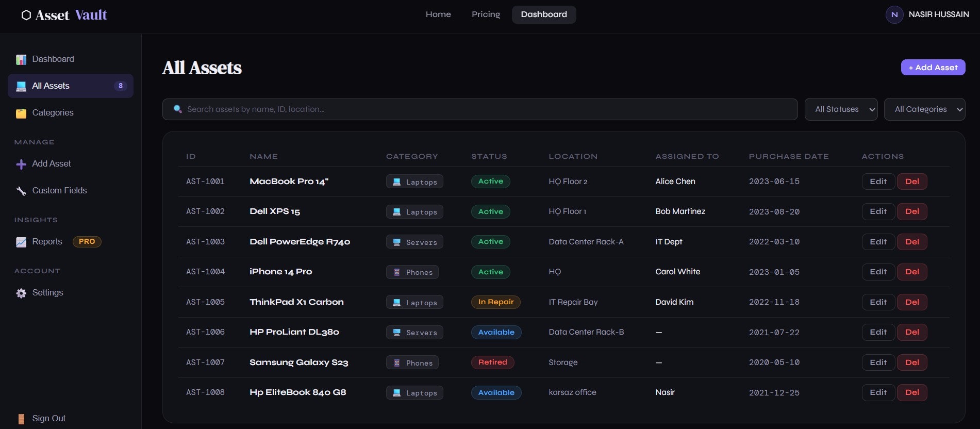Click the In Repair status badge

[x=495, y=302]
